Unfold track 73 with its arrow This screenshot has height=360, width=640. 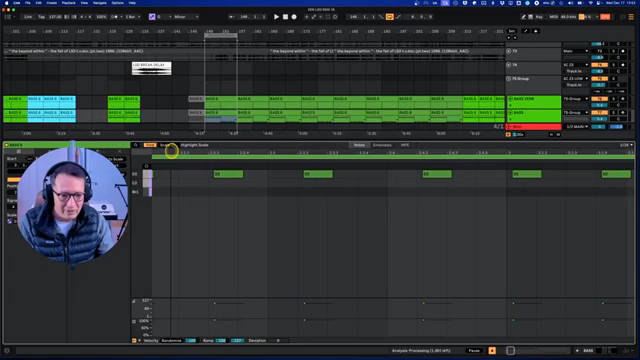509,51
